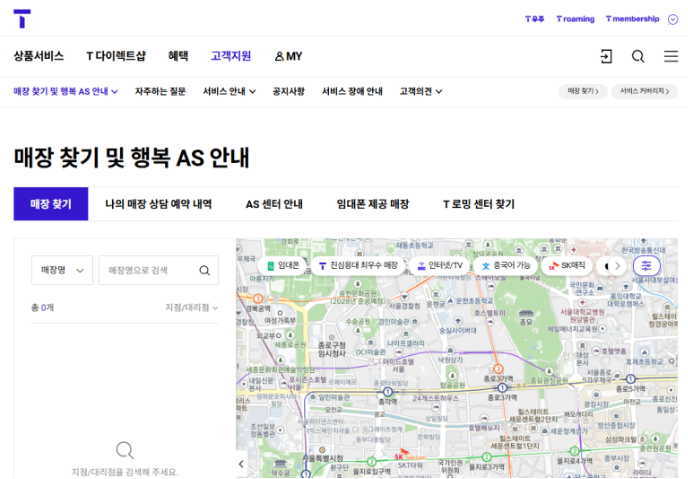Open the 매장명 search type dropdown
688x479 pixels.
(x=62, y=270)
